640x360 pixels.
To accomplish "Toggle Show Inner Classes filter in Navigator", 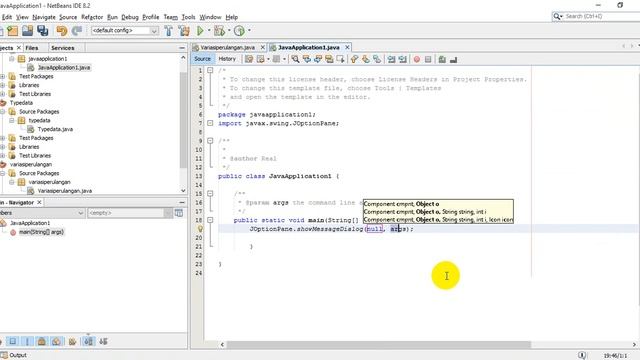I will (x=56, y=341).
